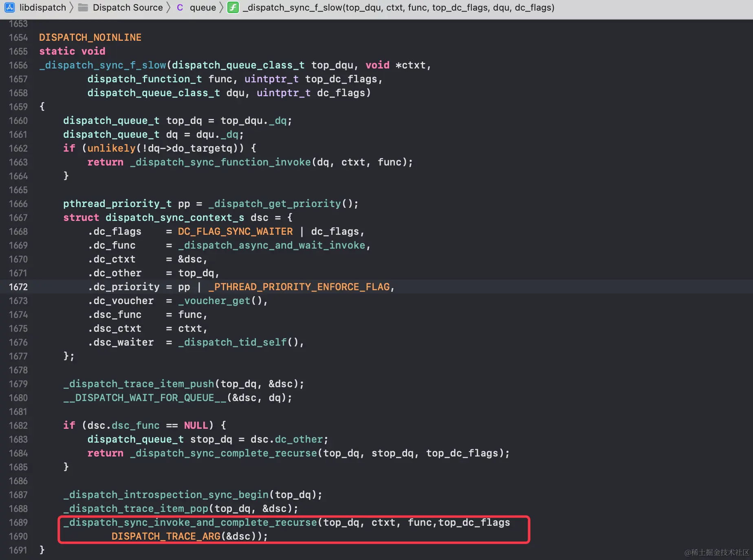Click the green function icon in jump bar

click(233, 7)
